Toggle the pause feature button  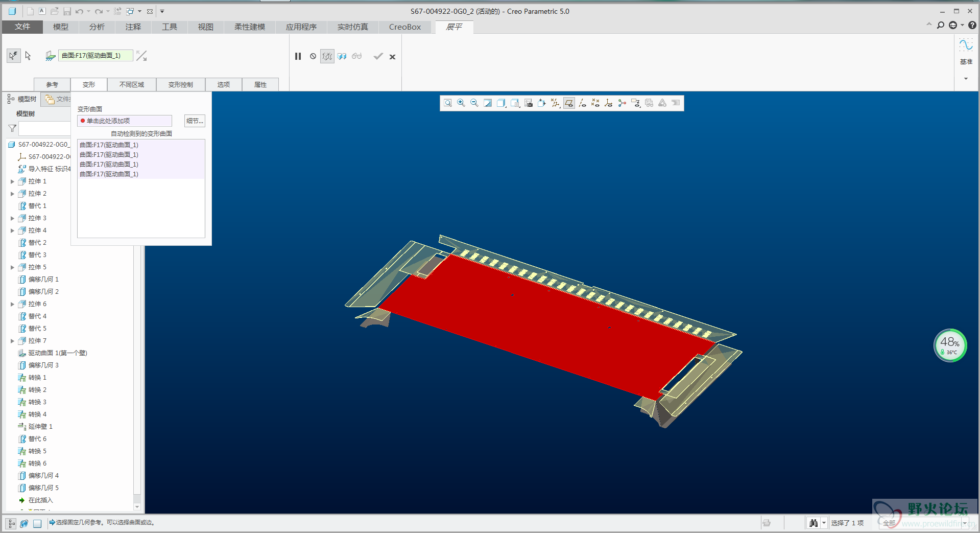pyautogui.click(x=298, y=56)
